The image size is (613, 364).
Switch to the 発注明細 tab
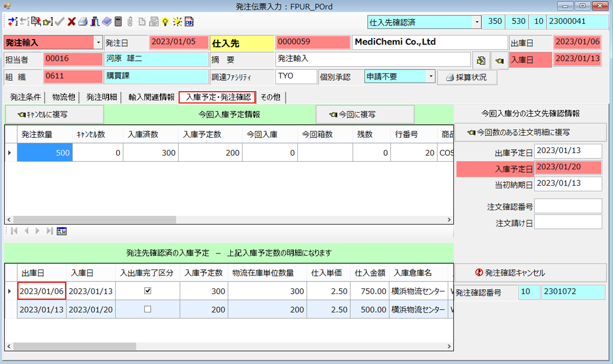point(101,97)
